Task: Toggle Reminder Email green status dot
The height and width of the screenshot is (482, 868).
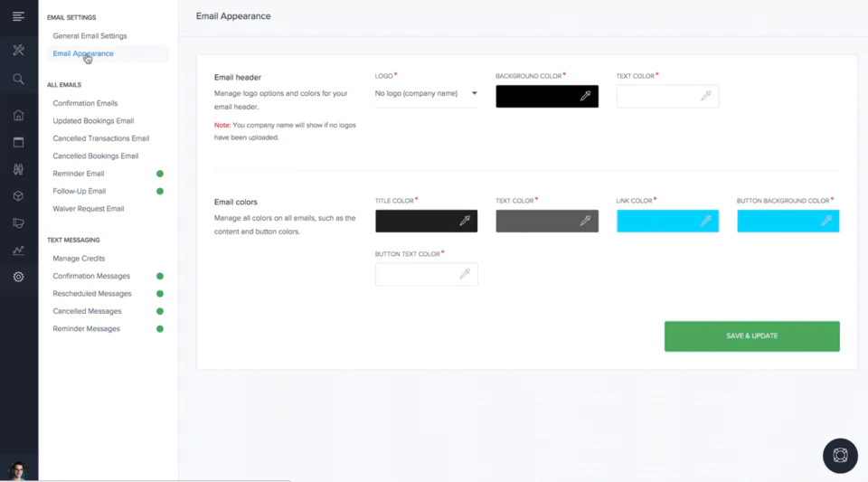Action: [x=160, y=174]
